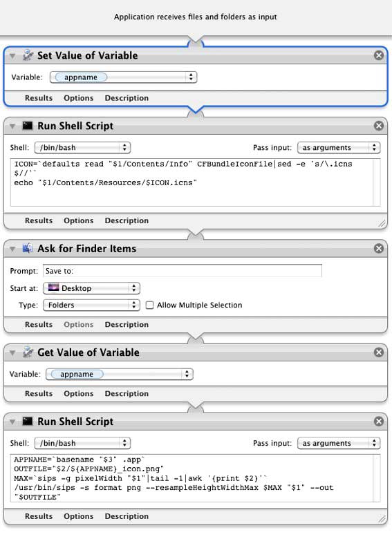Click the terminal icon of first Run Shell Script

[28, 126]
